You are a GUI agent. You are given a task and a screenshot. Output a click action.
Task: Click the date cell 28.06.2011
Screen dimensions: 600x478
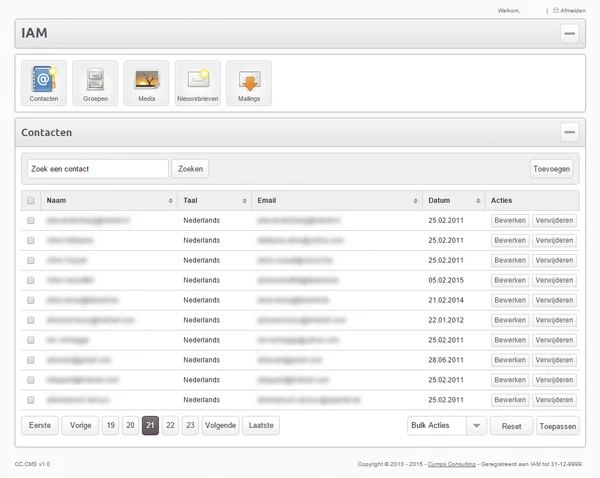point(446,360)
